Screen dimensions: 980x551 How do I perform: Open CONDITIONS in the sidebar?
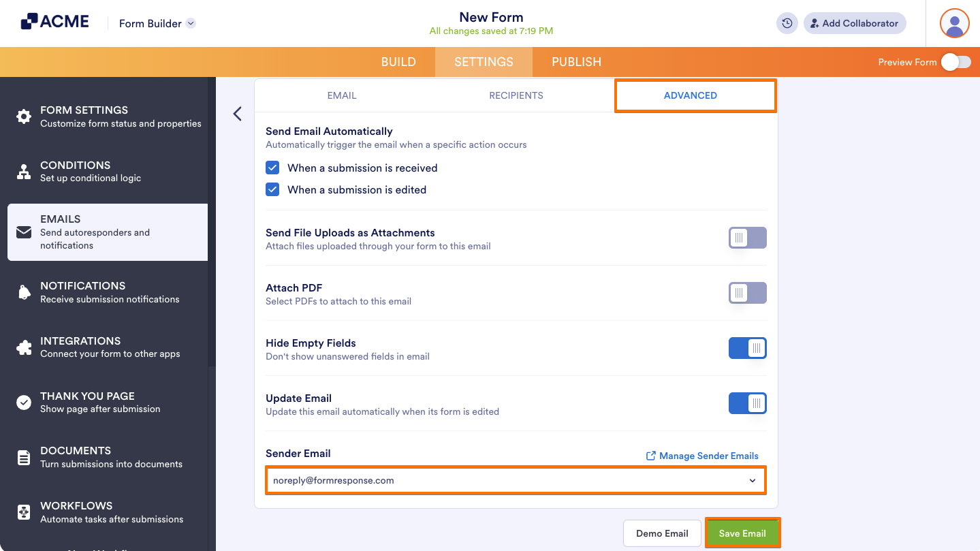click(x=108, y=172)
